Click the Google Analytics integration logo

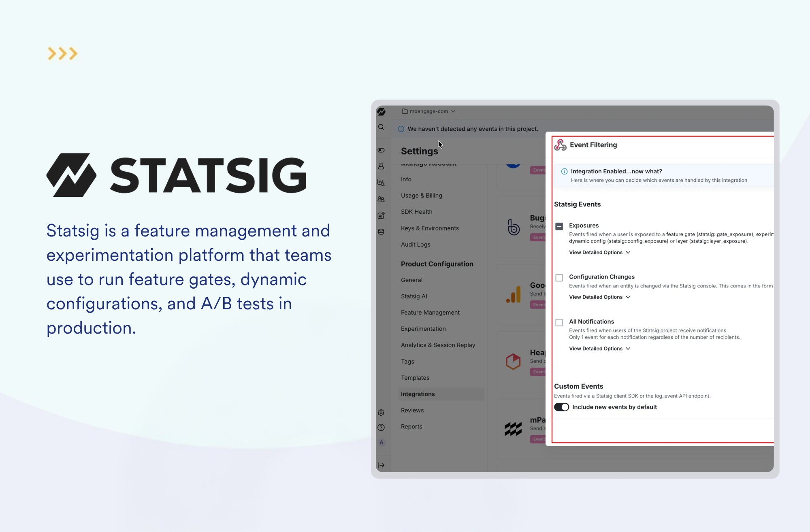(x=513, y=294)
